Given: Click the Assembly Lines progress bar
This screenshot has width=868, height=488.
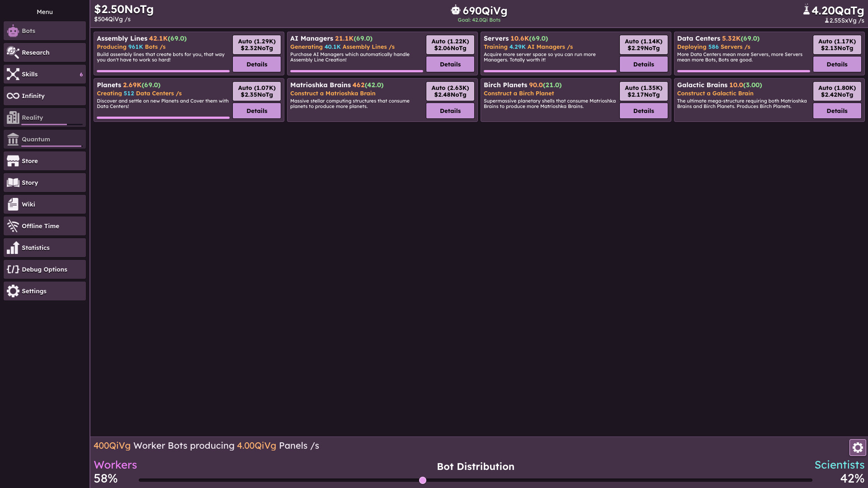Looking at the screenshot, I should tap(163, 71).
